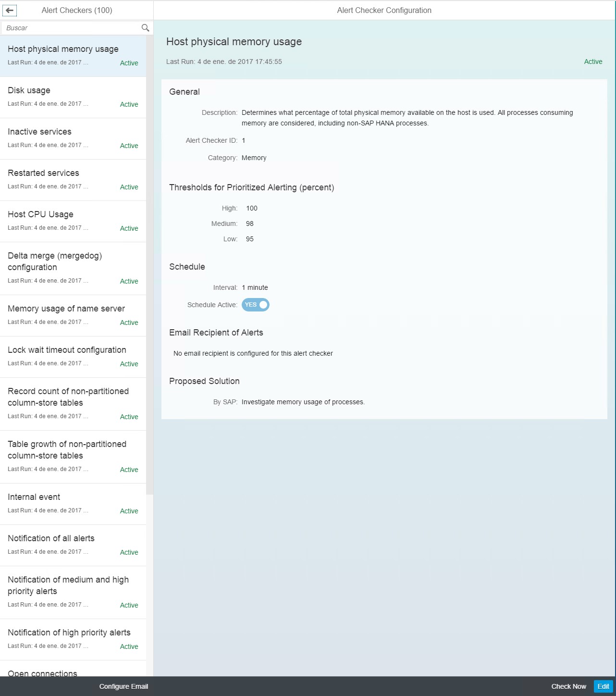Open Configure Email in the footer
Screen dimensions: 616x696
[x=123, y=686]
